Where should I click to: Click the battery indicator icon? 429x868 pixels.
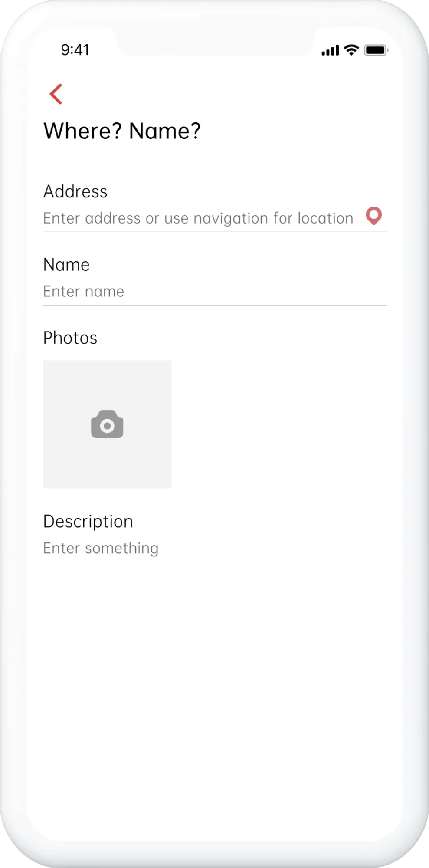click(376, 50)
